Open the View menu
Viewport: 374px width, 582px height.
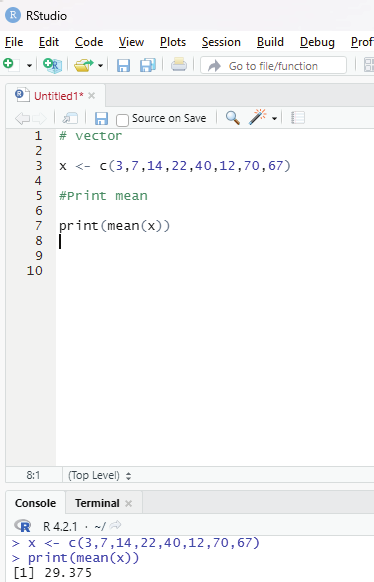(x=131, y=42)
